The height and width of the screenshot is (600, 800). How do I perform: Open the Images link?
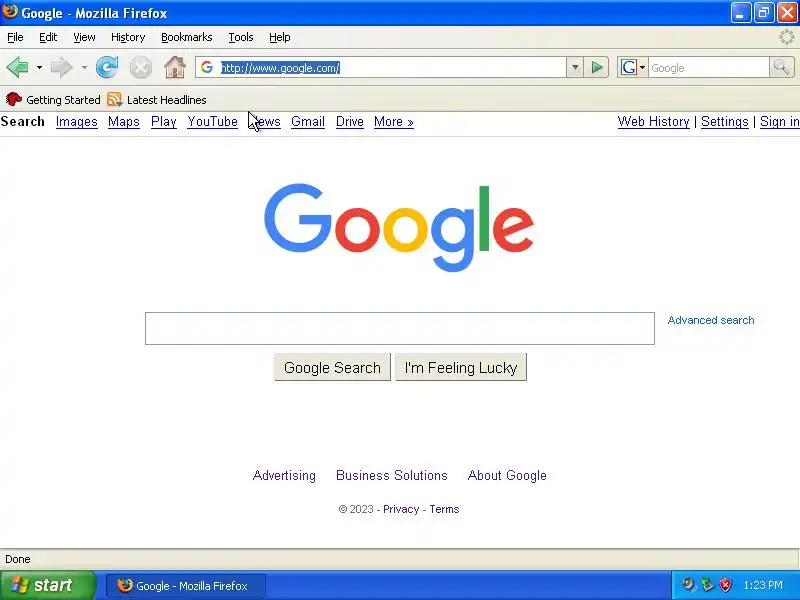click(77, 122)
